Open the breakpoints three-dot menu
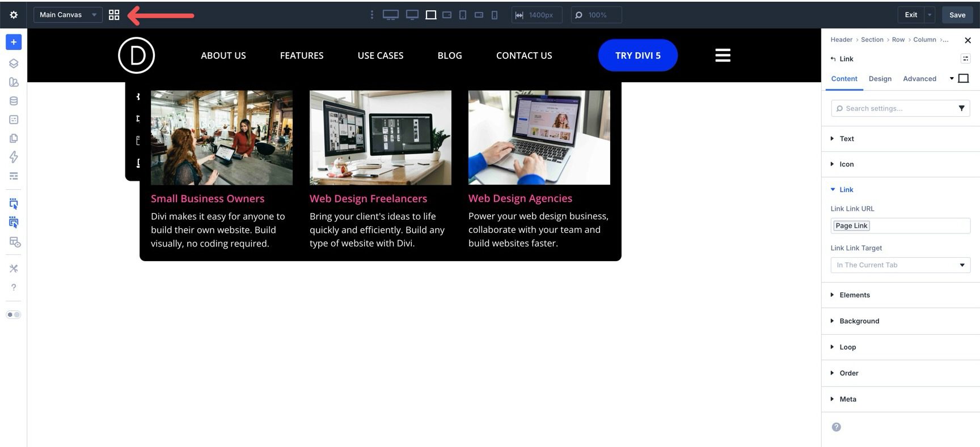The height and width of the screenshot is (447, 980). pos(372,15)
